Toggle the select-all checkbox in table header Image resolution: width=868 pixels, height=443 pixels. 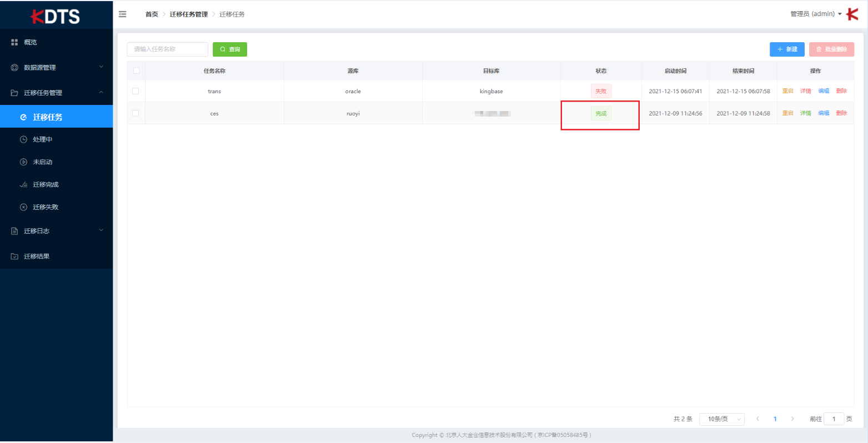pos(136,71)
